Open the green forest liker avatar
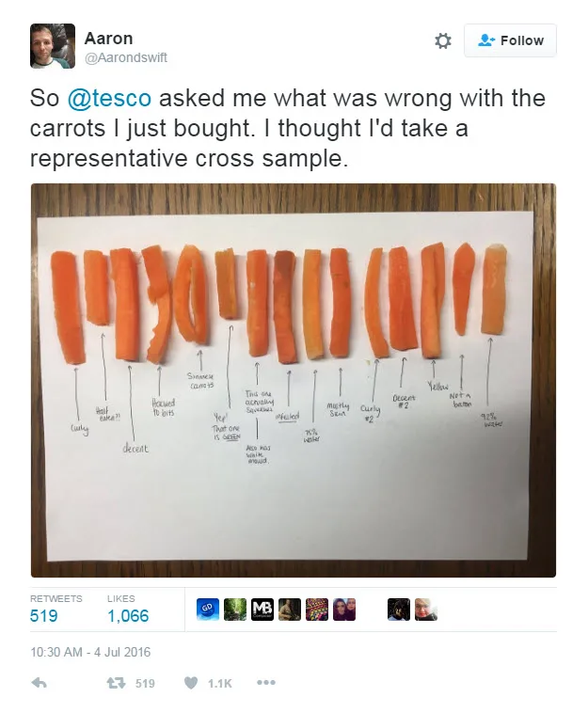Viewport: 588px width, 713px height. pos(235,610)
